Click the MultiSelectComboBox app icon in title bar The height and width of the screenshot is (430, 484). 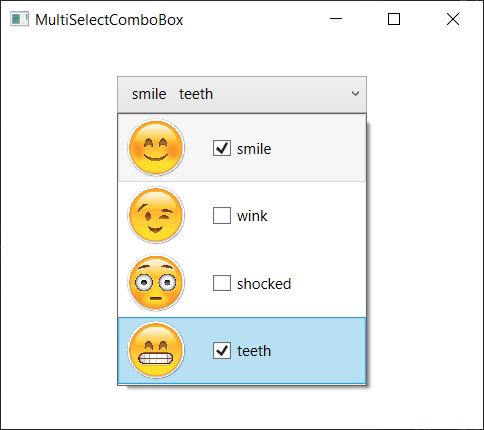click(x=19, y=19)
